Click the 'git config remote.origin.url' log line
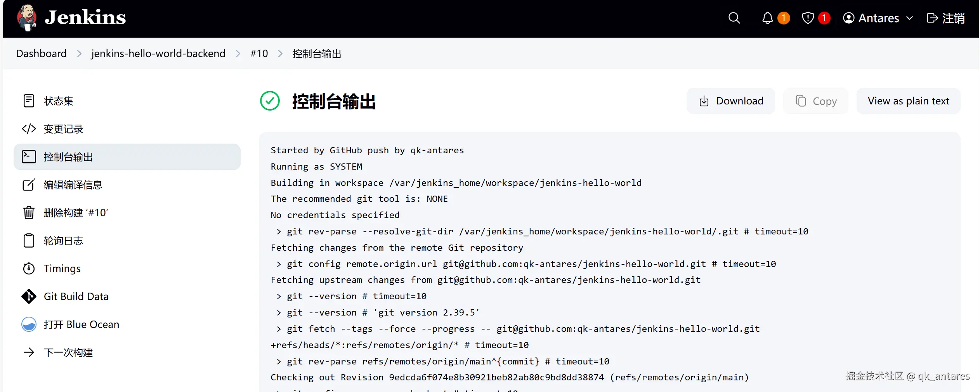This screenshot has width=980, height=392. coord(526,264)
